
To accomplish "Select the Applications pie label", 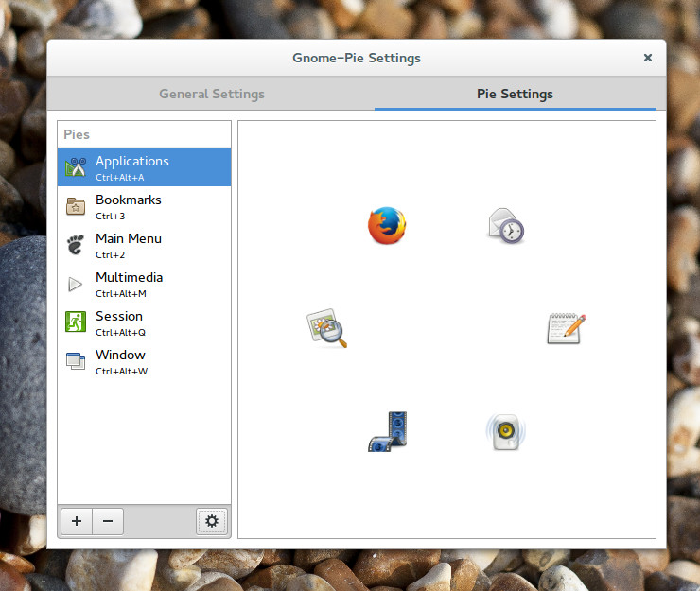I will point(132,161).
